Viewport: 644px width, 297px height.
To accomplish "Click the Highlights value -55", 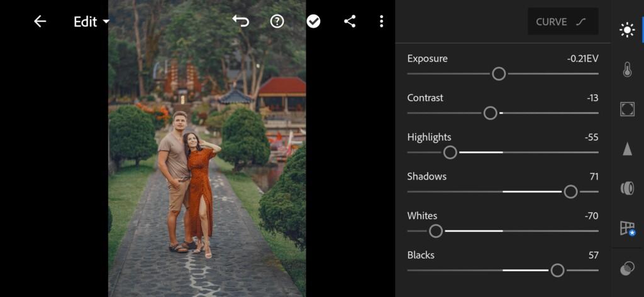I will pos(591,138).
